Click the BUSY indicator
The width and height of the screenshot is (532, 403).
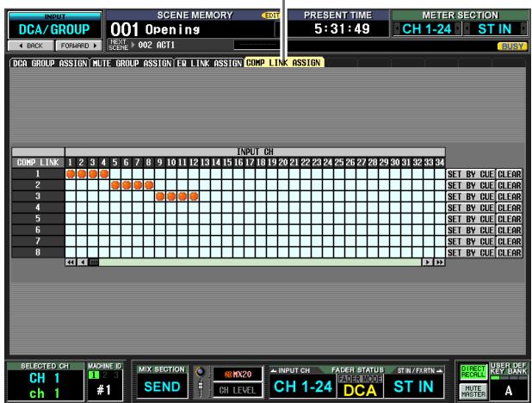512,46
